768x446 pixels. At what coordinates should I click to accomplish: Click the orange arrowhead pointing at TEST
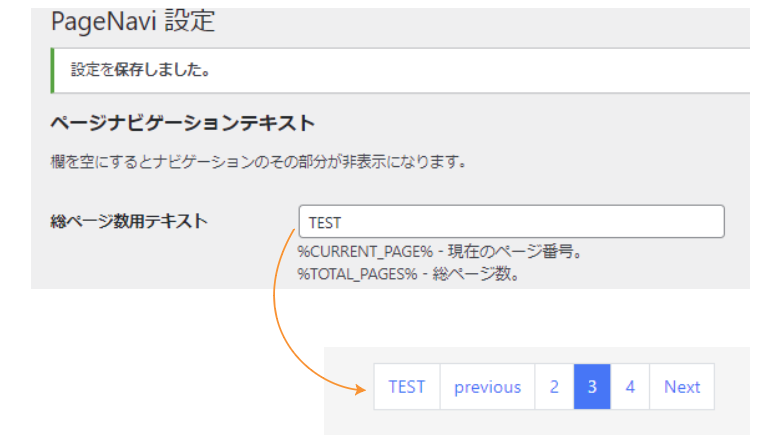[x=362, y=389]
